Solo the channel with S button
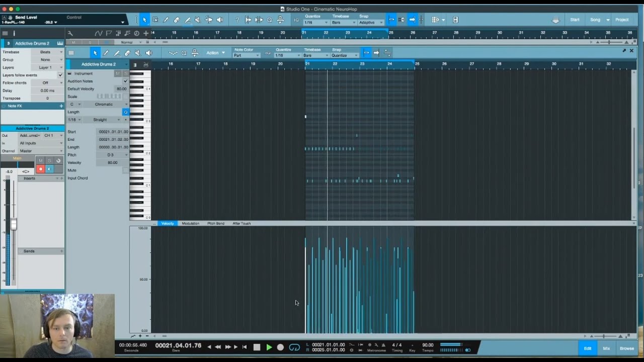The width and height of the screenshot is (644, 362). (x=49, y=160)
